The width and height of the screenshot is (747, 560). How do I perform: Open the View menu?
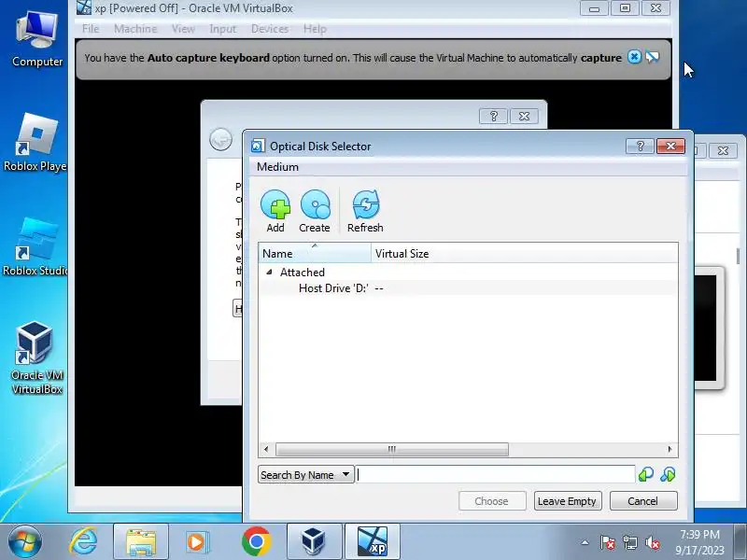coord(183,29)
